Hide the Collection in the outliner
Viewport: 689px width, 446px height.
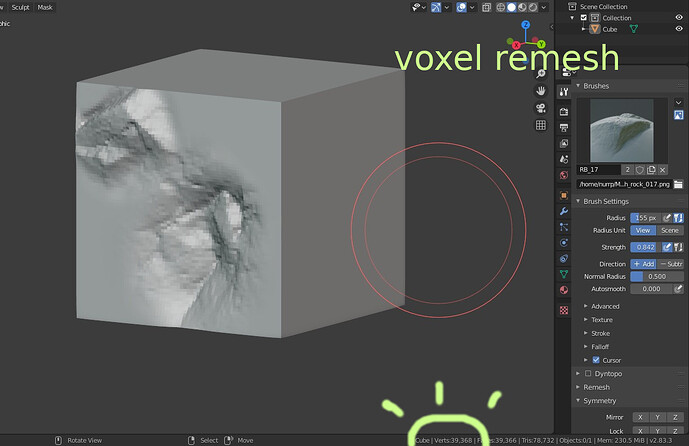click(679, 18)
